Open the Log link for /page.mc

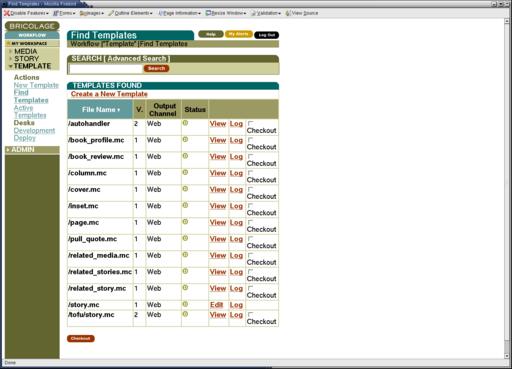236,223
